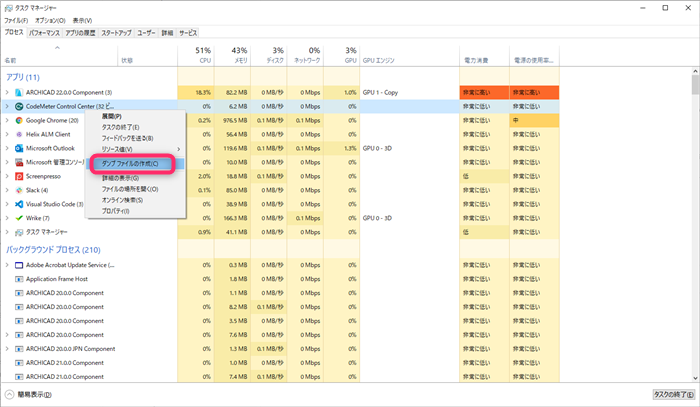Open the スタートアップ tab

[116, 33]
